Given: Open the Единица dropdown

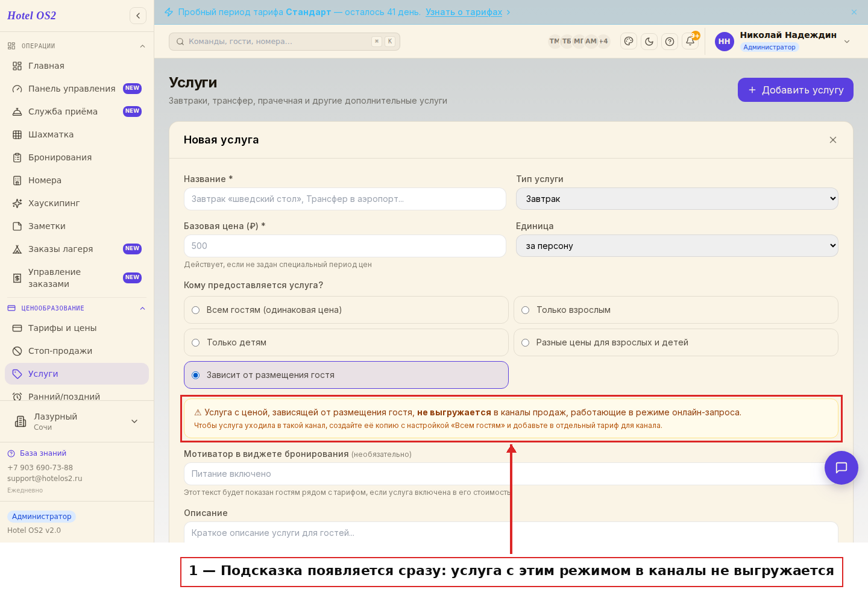Looking at the screenshot, I should pyautogui.click(x=677, y=246).
